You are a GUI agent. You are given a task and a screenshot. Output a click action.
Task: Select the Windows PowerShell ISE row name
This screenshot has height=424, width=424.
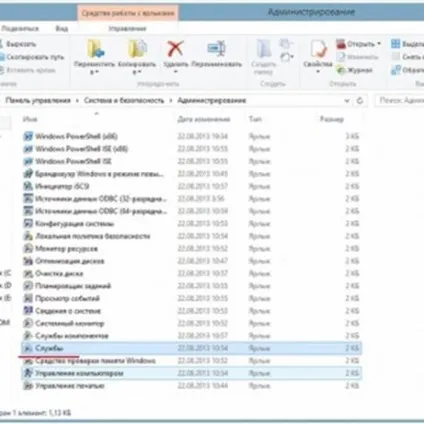[73, 161]
